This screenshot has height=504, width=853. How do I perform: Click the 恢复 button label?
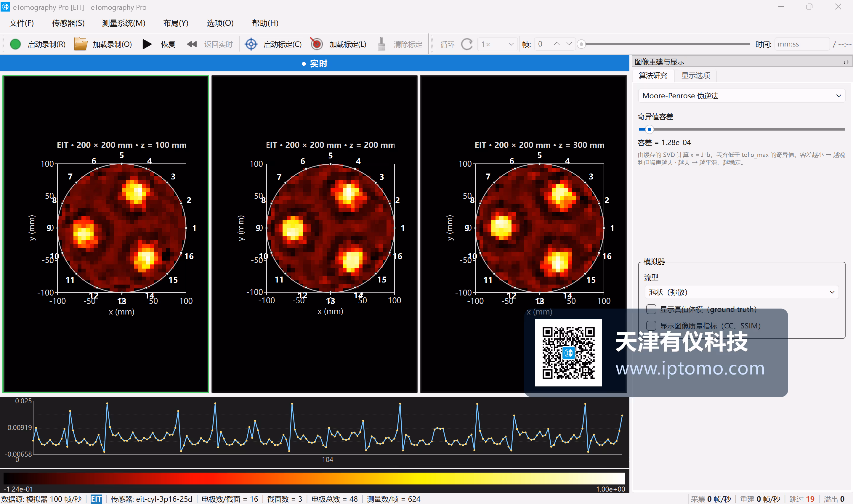168,44
